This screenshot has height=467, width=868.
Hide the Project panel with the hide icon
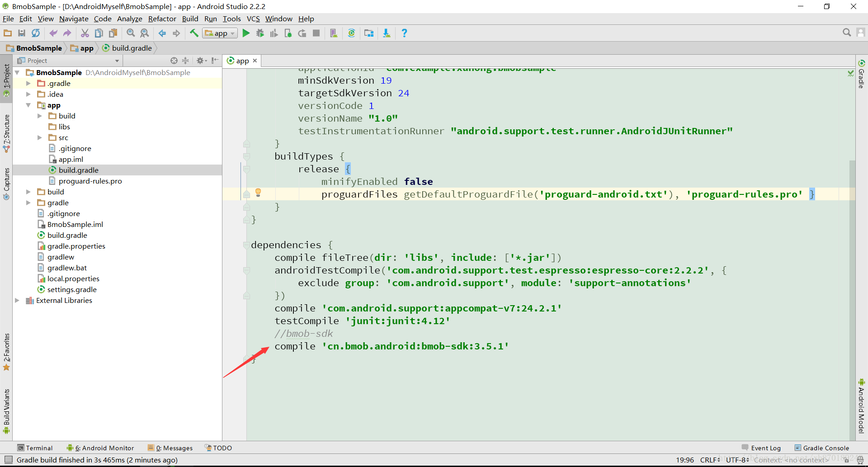pyautogui.click(x=215, y=61)
